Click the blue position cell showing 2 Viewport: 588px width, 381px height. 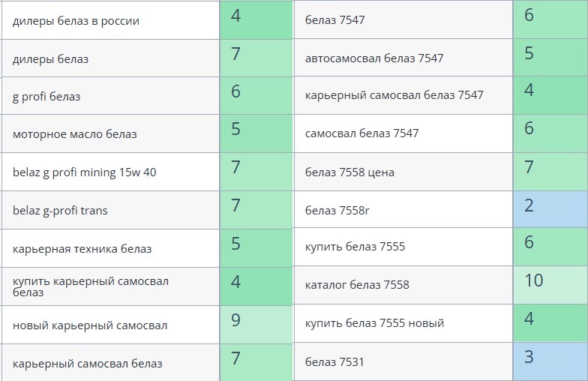pyautogui.click(x=550, y=209)
